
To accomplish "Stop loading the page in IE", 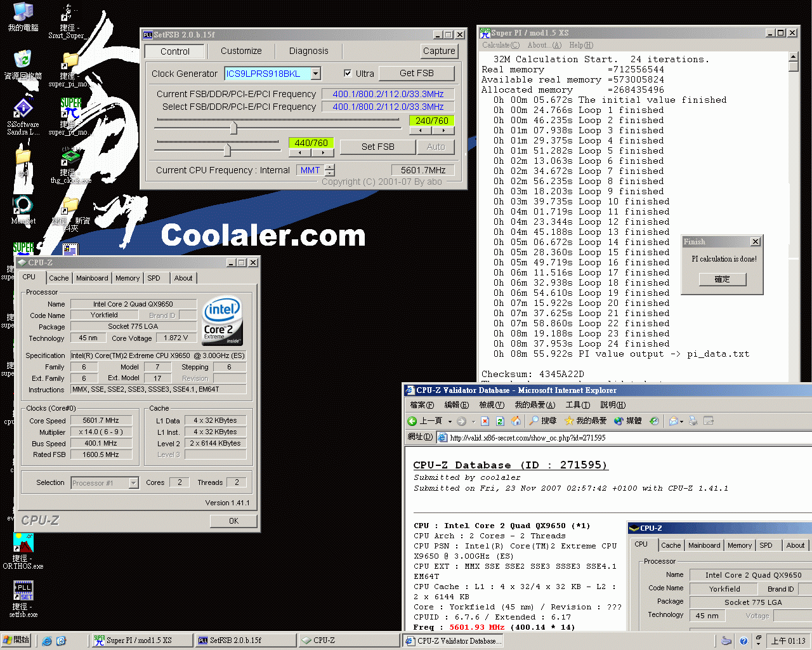I will pos(485,421).
